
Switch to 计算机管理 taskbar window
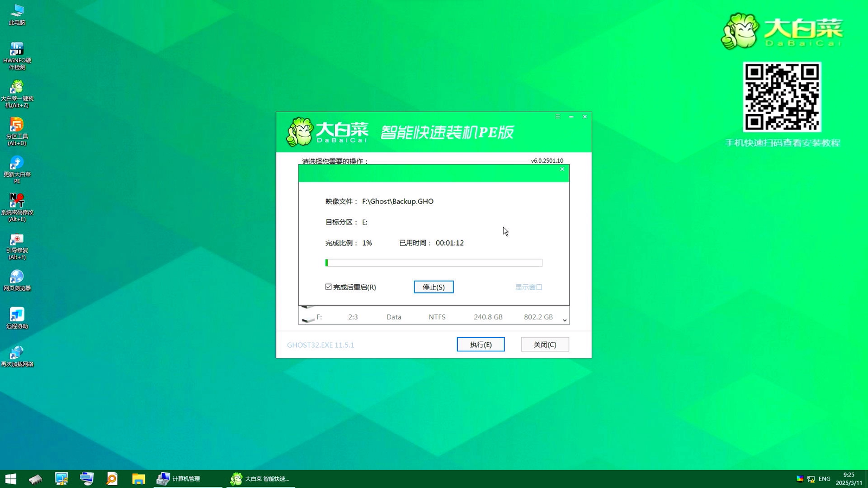point(188,479)
